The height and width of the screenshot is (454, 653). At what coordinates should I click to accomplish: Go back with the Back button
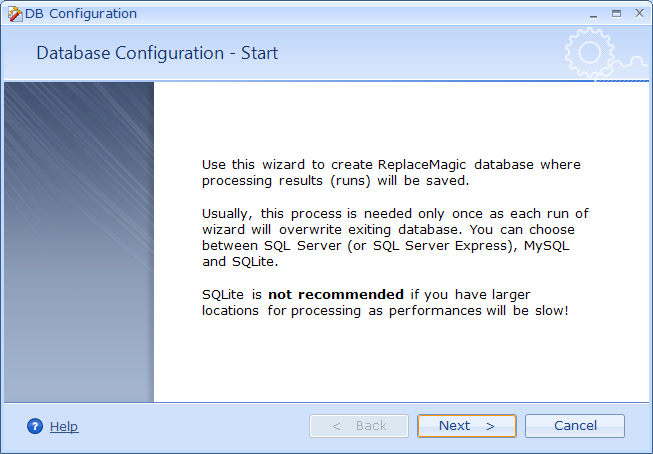point(358,426)
